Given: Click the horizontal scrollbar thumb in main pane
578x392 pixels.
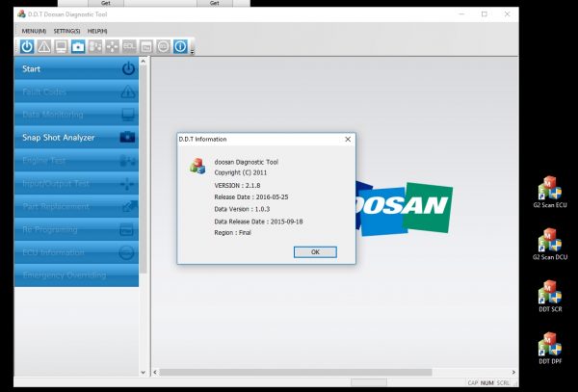Looking at the screenshot, I should pyautogui.click(x=296, y=373).
